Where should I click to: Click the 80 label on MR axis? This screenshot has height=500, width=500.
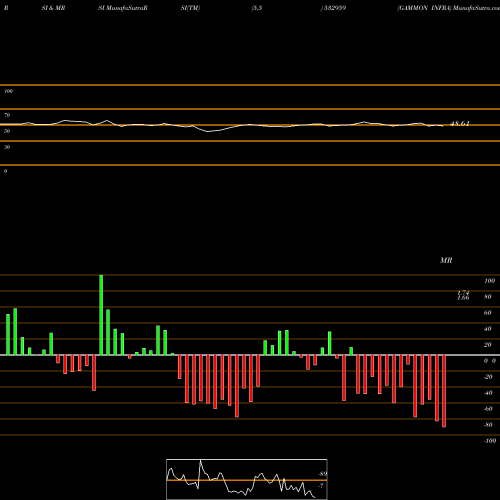click(x=488, y=297)
